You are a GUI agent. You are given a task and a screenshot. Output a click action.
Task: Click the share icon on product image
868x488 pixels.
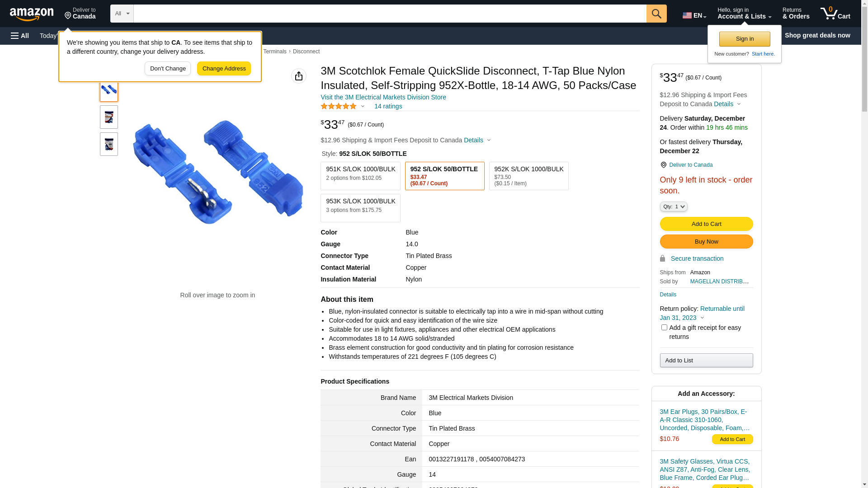click(299, 76)
